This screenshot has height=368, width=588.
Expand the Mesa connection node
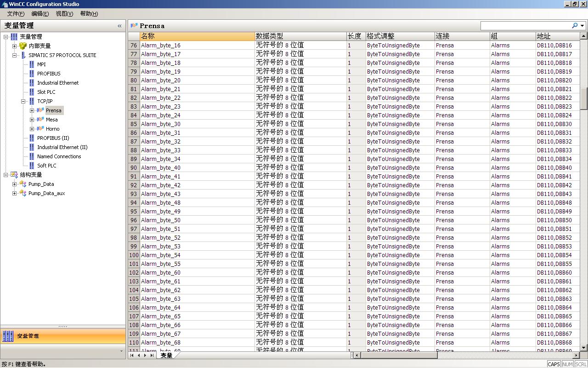[x=32, y=120]
